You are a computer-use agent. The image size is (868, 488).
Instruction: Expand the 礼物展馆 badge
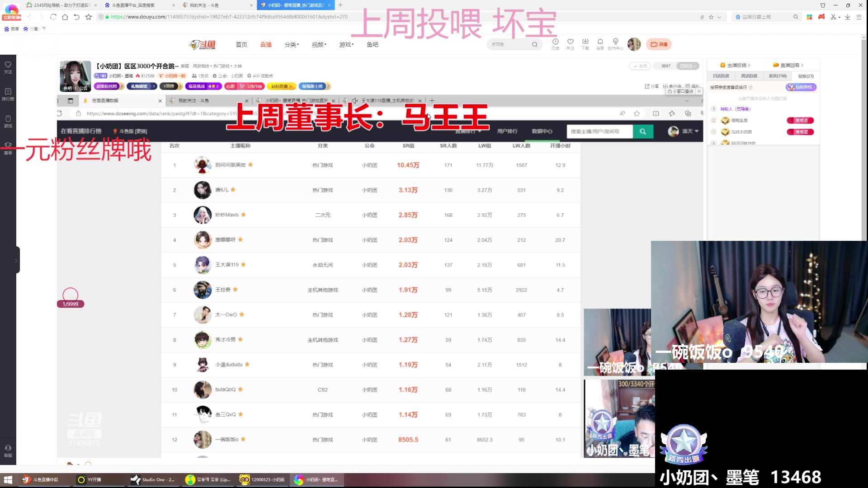coord(142,86)
